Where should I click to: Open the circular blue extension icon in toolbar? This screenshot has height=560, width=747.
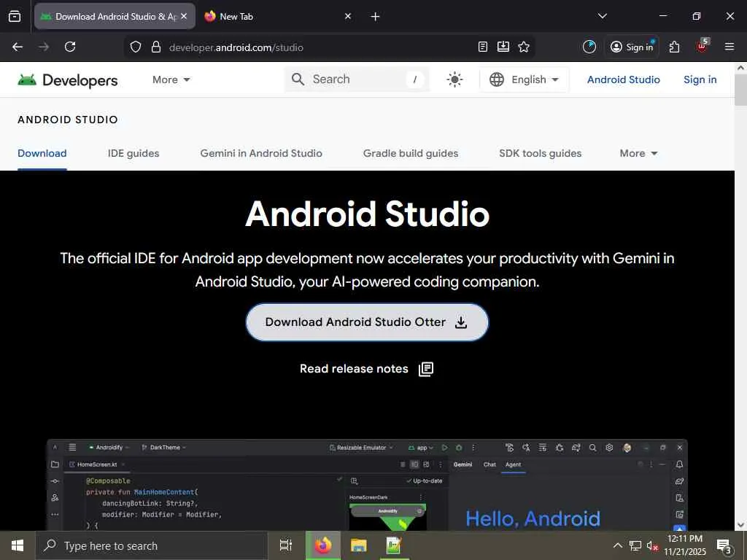coord(589,47)
